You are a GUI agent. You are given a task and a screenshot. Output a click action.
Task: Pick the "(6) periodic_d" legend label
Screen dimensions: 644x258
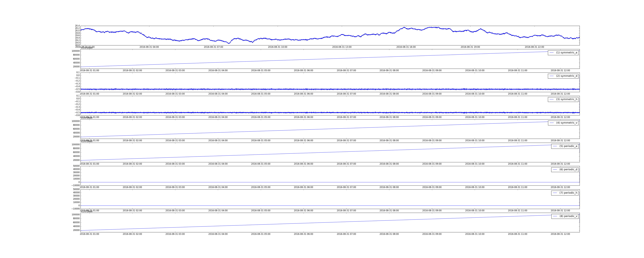click(568, 169)
